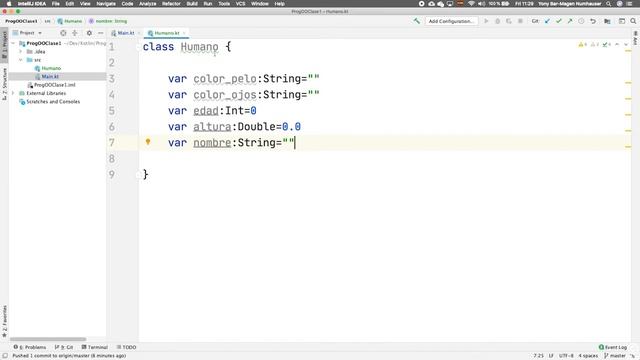Image resolution: width=640 pixels, height=360 pixels.
Task: Click the tool windows toggle in status bar corner
Action: point(5,356)
